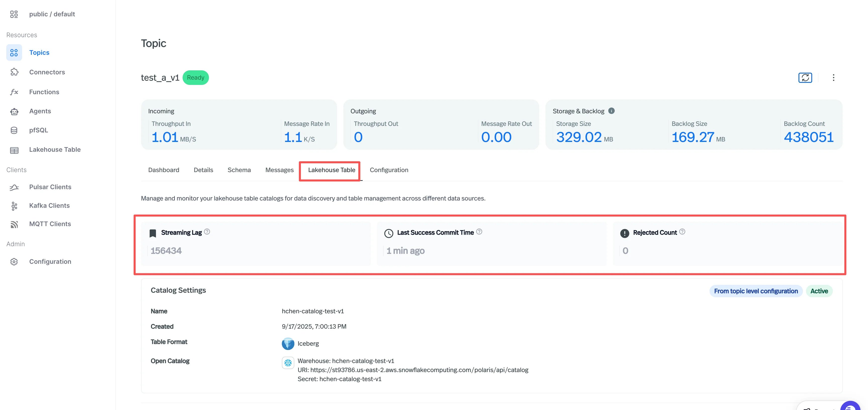The height and width of the screenshot is (410, 868).
Task: Refresh the topic with the reload icon
Action: [x=805, y=78]
